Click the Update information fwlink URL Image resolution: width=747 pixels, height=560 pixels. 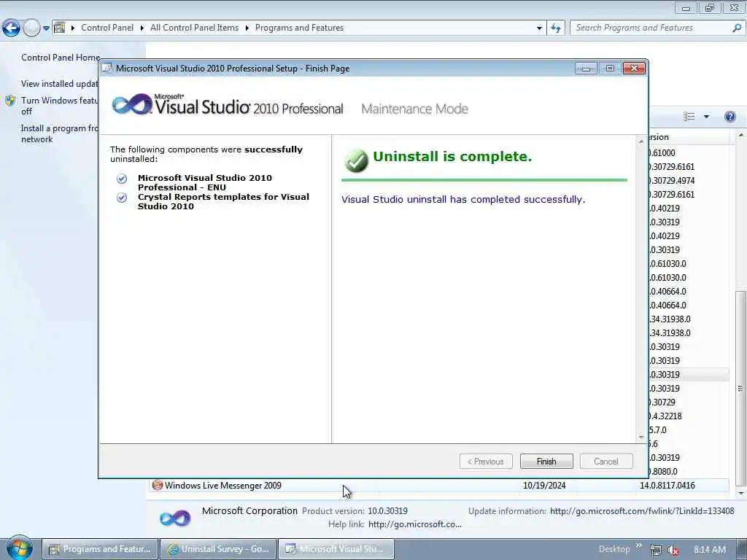tap(642, 511)
